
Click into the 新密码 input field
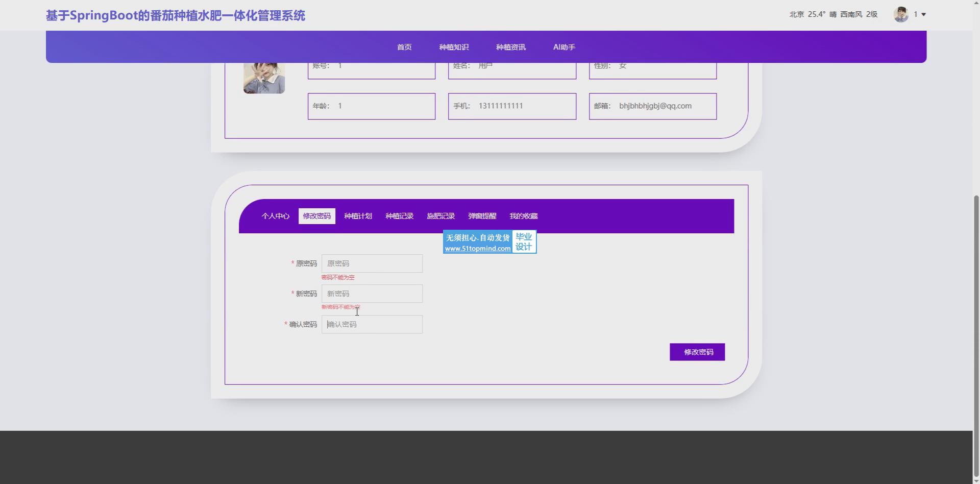pos(372,294)
